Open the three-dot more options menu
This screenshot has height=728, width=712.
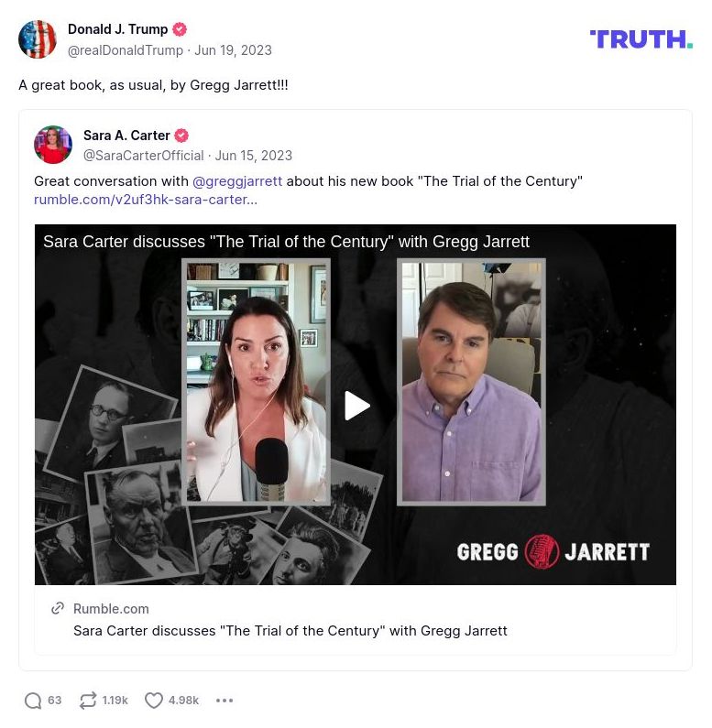225,701
